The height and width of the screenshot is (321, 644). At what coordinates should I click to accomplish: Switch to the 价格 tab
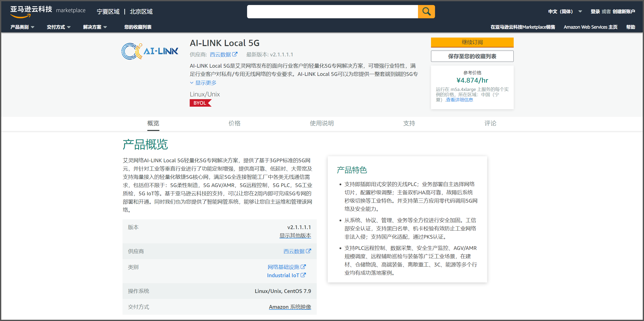point(234,123)
